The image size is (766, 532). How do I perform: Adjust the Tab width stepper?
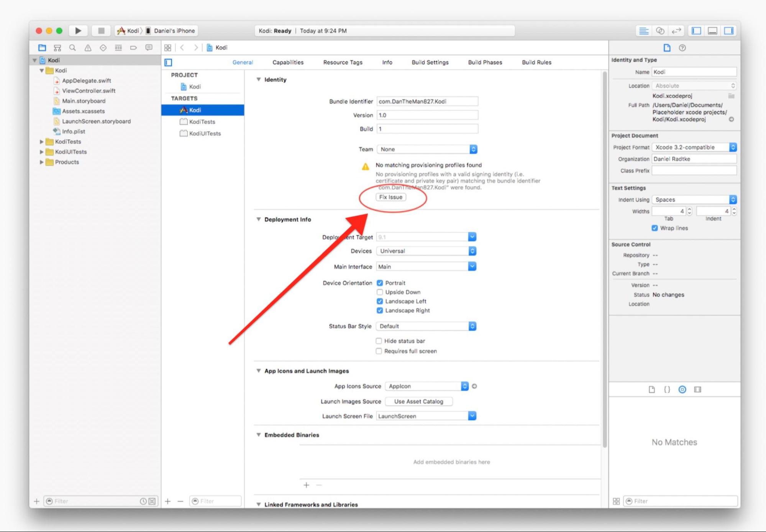tap(689, 211)
